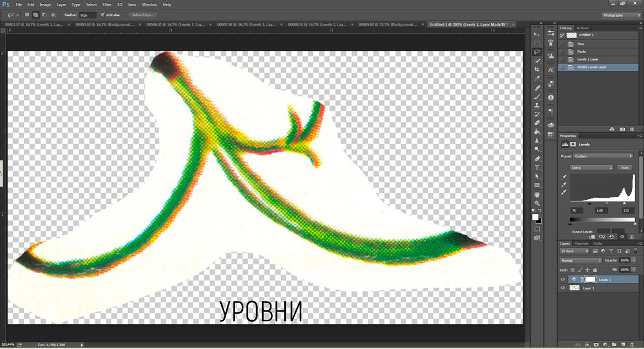Select the Path Selection tool
This screenshot has width=644, height=349.
(x=537, y=176)
